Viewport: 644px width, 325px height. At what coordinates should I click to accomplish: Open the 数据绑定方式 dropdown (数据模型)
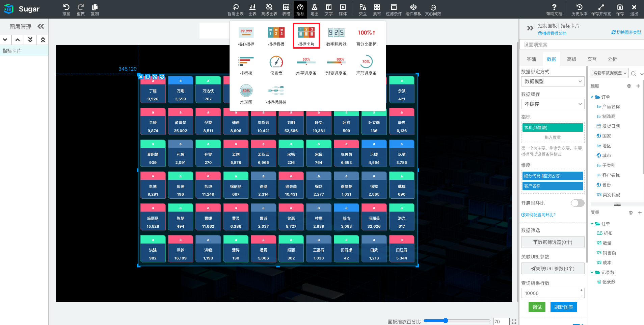pos(553,81)
